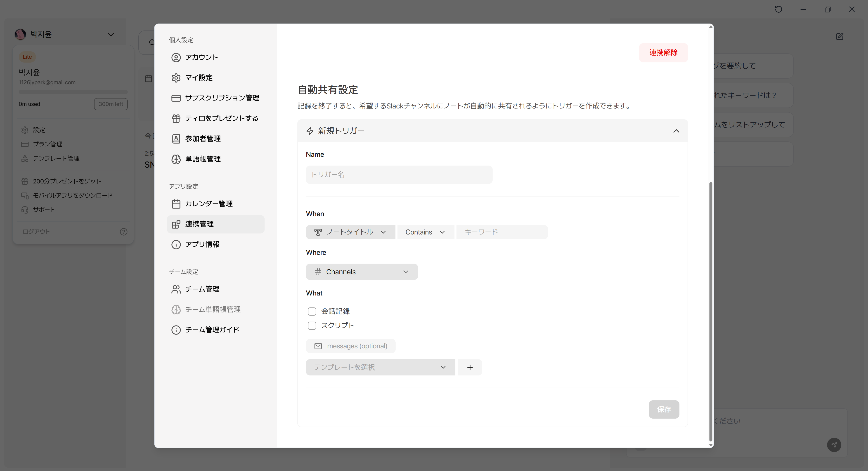
Task: Open アカウント settings via its person icon
Action: (x=176, y=58)
